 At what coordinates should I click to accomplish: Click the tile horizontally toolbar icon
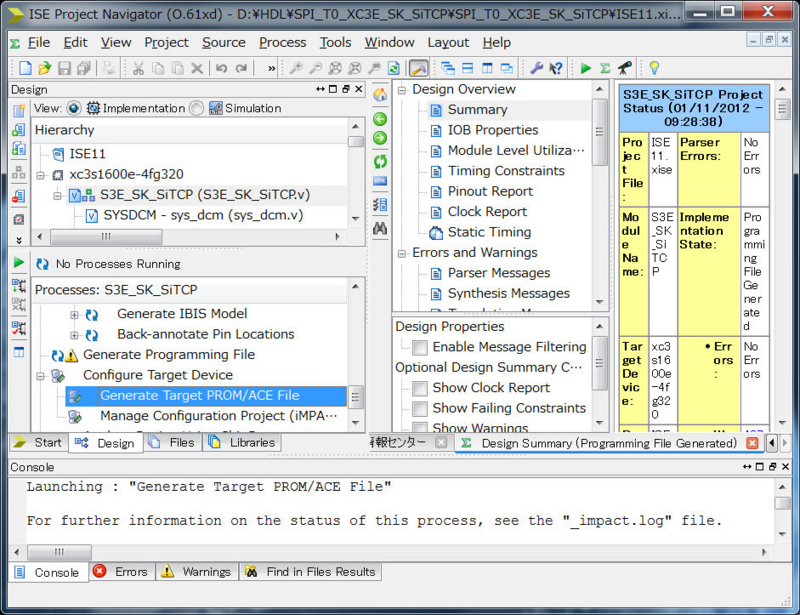[x=467, y=68]
